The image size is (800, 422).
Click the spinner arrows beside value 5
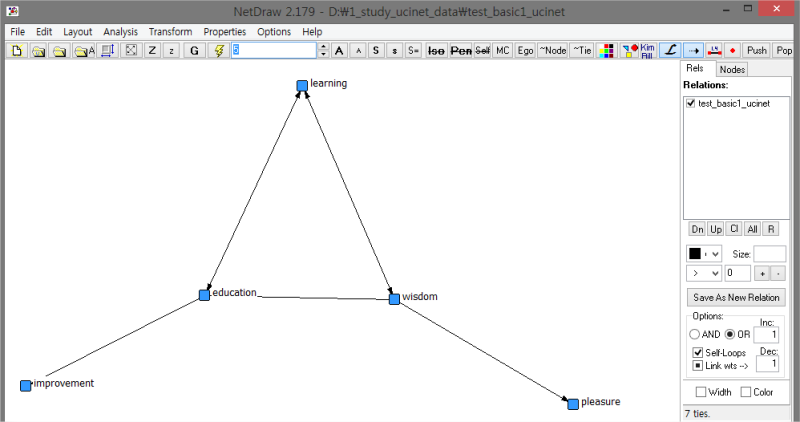click(x=323, y=51)
